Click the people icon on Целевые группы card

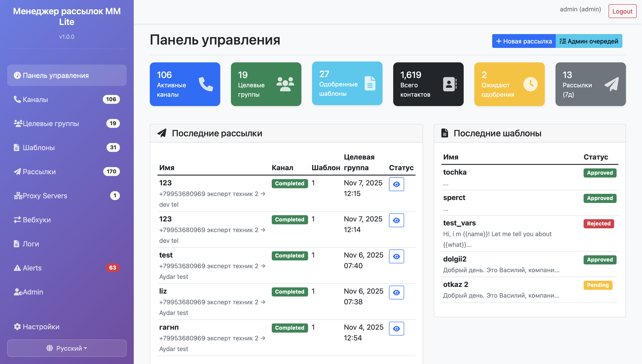pyautogui.click(x=285, y=84)
